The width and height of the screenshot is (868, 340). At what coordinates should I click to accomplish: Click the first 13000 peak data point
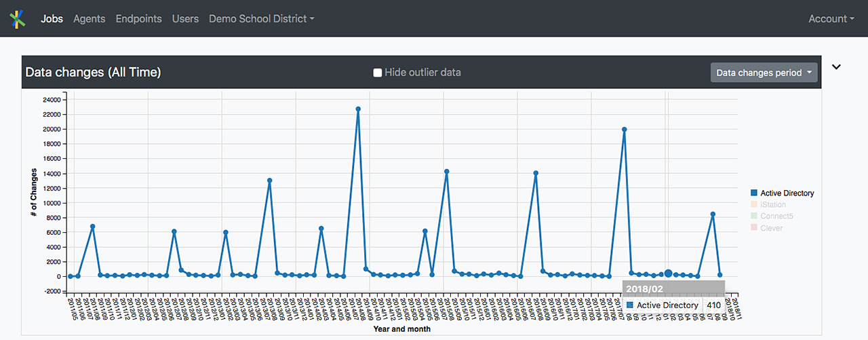click(x=270, y=181)
